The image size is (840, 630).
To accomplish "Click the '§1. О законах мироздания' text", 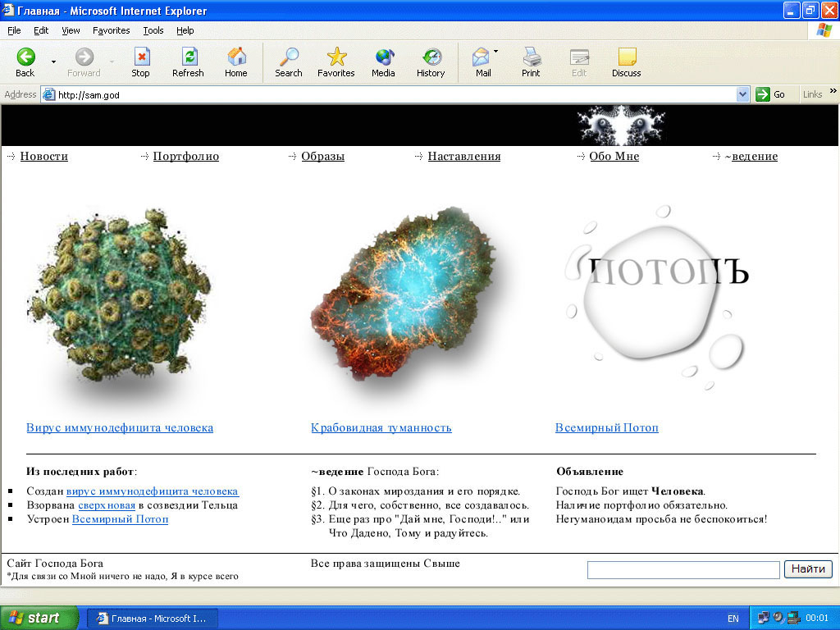I will click(x=415, y=491).
